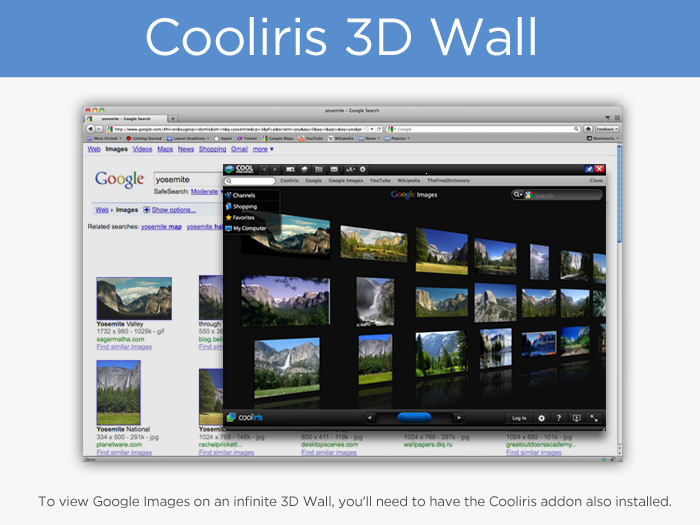This screenshot has height=525, width=700.
Task: Select Google in the CoolPreviews bar
Action: tap(313, 181)
